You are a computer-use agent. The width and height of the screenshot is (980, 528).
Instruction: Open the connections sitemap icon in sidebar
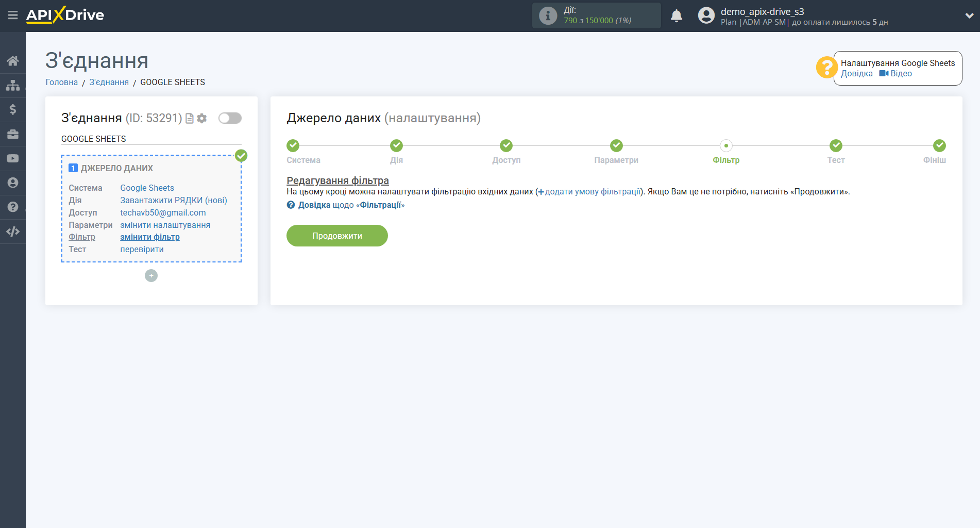[x=13, y=85]
